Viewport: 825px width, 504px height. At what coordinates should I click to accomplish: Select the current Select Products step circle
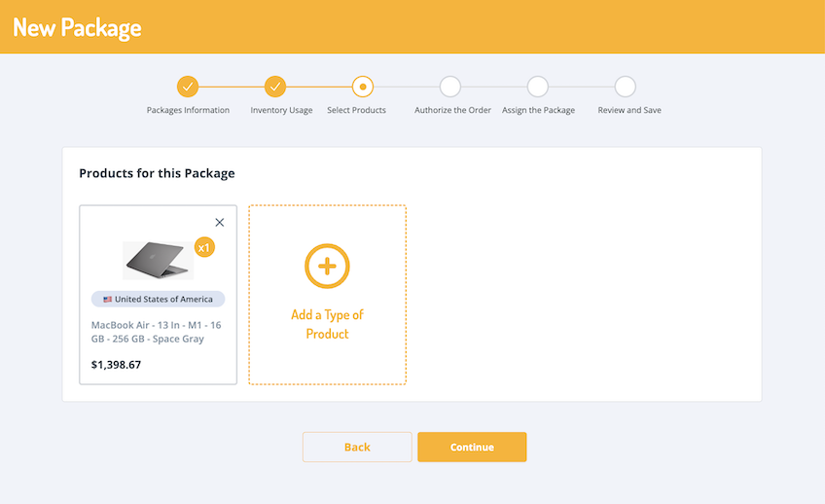[363, 87]
